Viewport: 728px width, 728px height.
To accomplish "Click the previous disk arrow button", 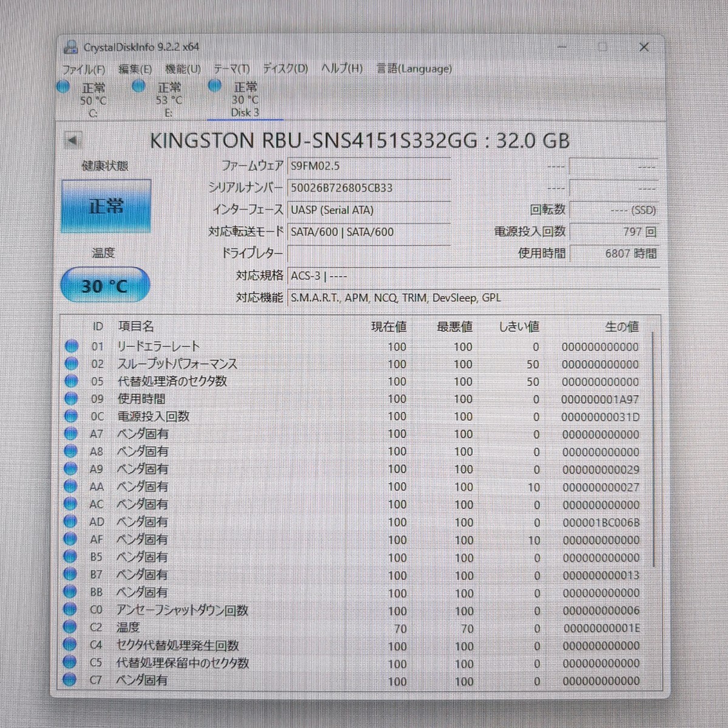I will click(x=73, y=140).
